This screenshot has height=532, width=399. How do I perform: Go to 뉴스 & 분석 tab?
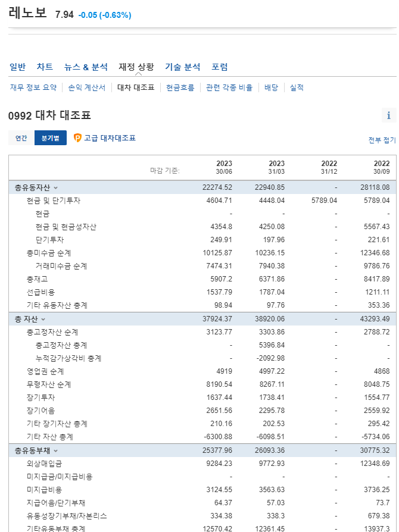coord(86,67)
